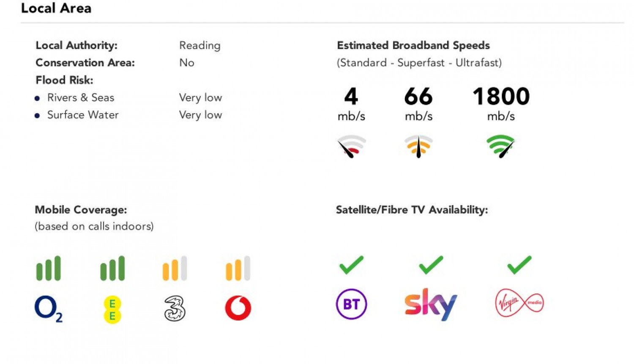Click the red standard wifi gauge icon

[x=351, y=146]
